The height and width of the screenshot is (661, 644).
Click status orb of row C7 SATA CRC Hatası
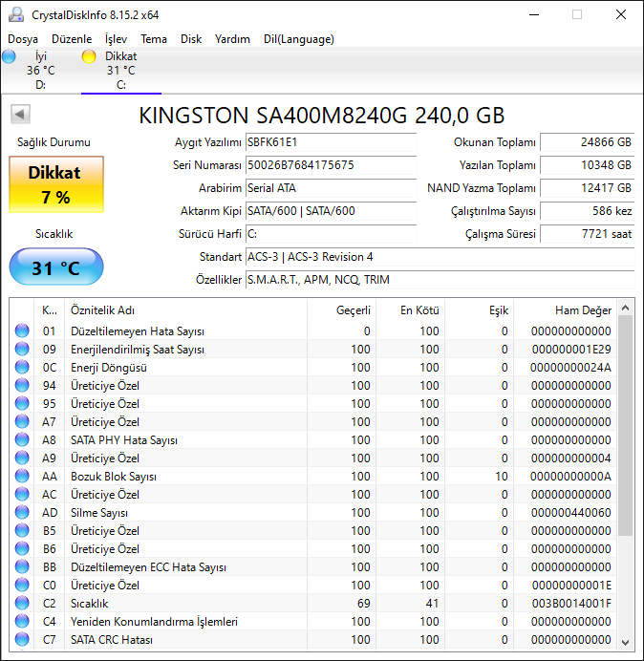pyautogui.click(x=22, y=639)
